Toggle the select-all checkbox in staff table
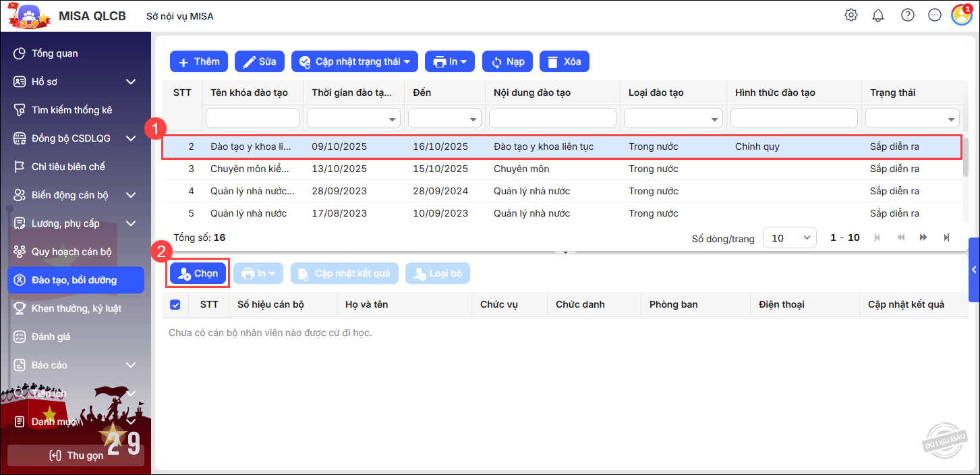980x475 pixels. (175, 305)
